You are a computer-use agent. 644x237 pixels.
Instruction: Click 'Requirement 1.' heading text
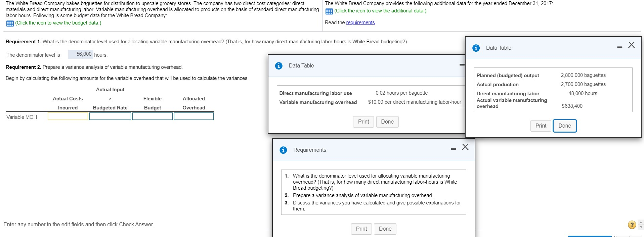pyautogui.click(x=24, y=42)
